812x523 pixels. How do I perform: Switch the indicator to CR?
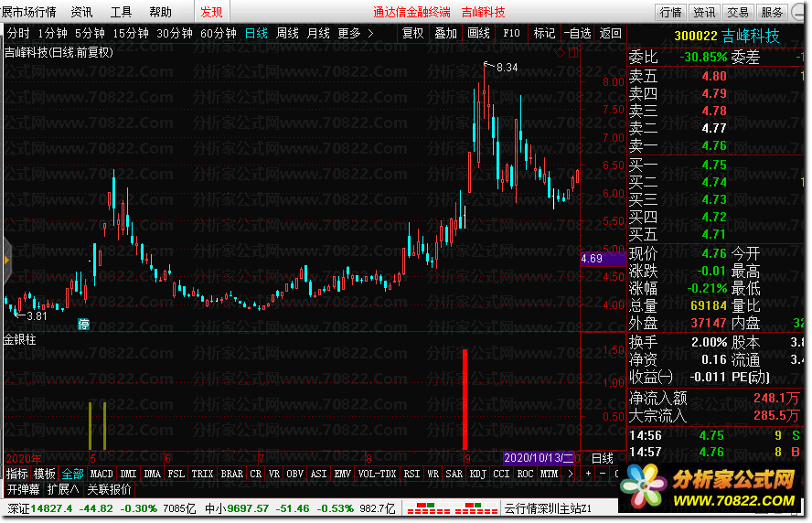[256, 474]
